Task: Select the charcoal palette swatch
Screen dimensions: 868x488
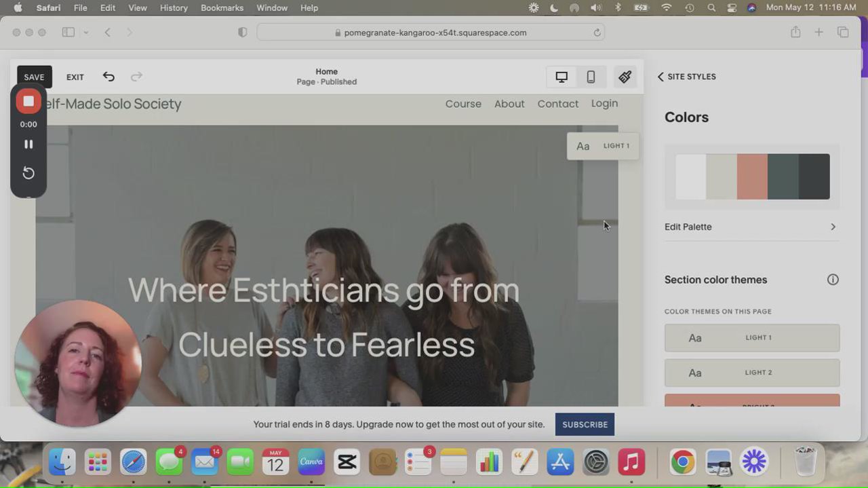Action: coord(814,176)
